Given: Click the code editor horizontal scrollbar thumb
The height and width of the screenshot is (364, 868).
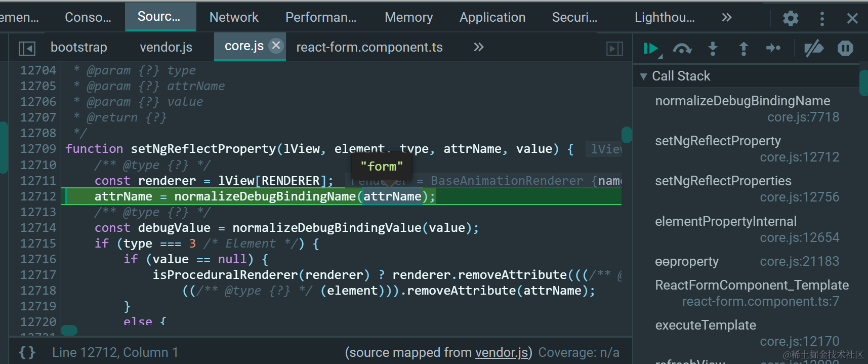Looking at the screenshot, I should click(69, 330).
